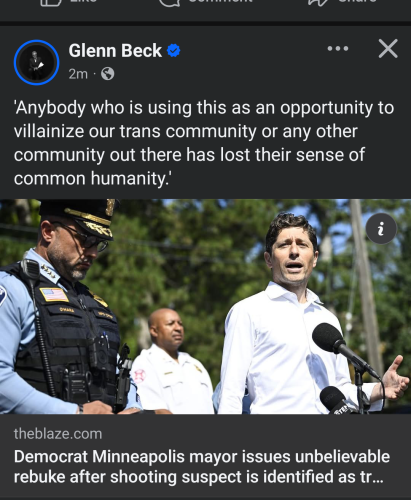411x500 pixels.
Task: Open Glenn Beck's profile picture avatar
Action: [37, 62]
